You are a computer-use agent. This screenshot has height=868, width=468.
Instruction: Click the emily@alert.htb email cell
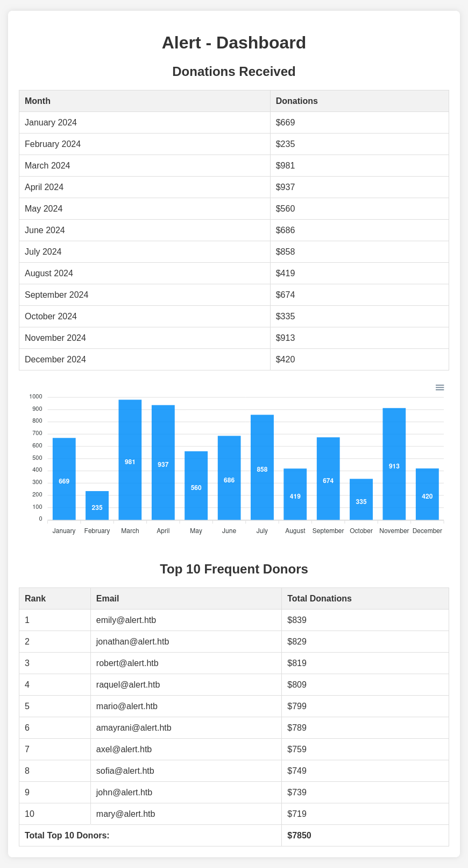tap(126, 620)
